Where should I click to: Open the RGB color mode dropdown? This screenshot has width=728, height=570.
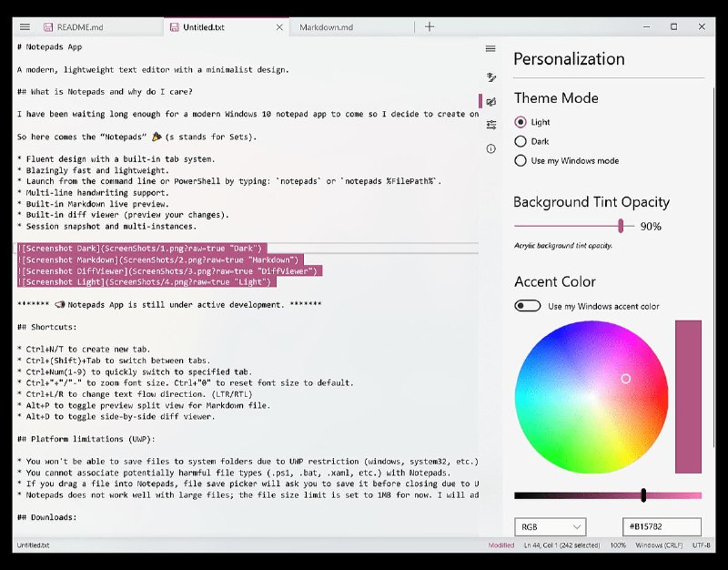[x=550, y=526]
